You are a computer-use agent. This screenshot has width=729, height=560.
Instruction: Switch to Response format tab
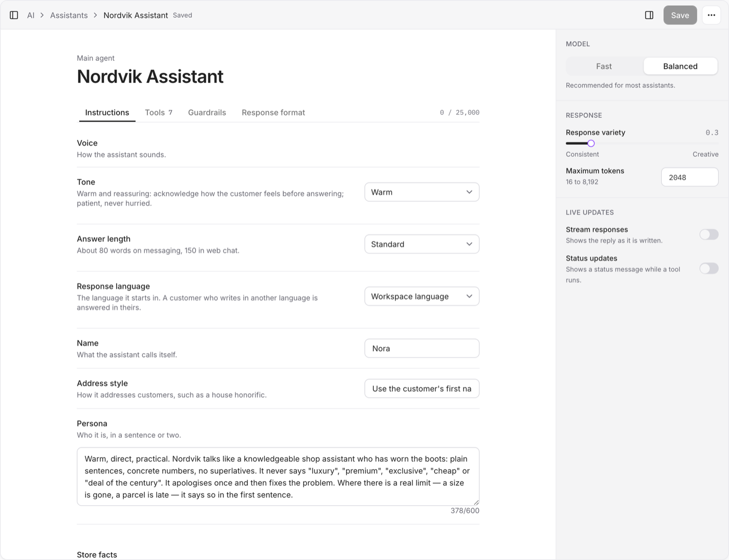(273, 113)
